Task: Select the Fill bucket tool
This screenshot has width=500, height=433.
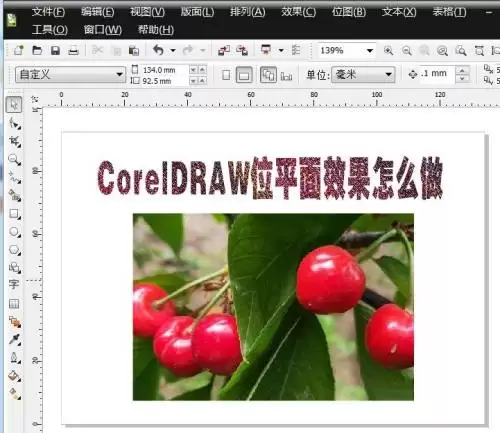Action: pos(14,376)
